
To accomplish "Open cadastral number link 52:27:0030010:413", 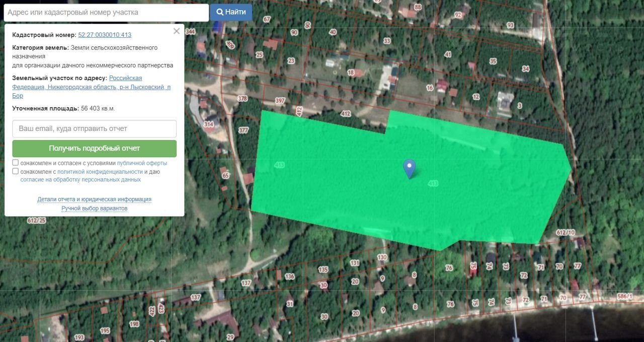I will (x=105, y=35).
